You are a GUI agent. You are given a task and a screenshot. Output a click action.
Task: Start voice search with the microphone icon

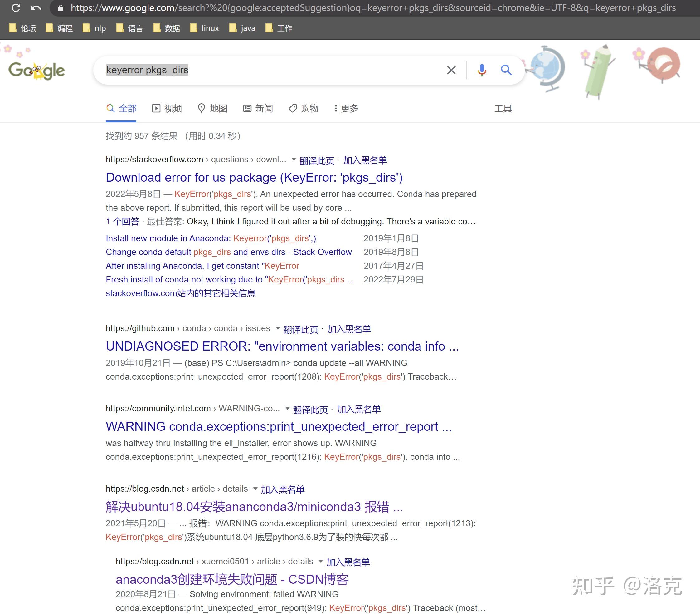point(482,70)
